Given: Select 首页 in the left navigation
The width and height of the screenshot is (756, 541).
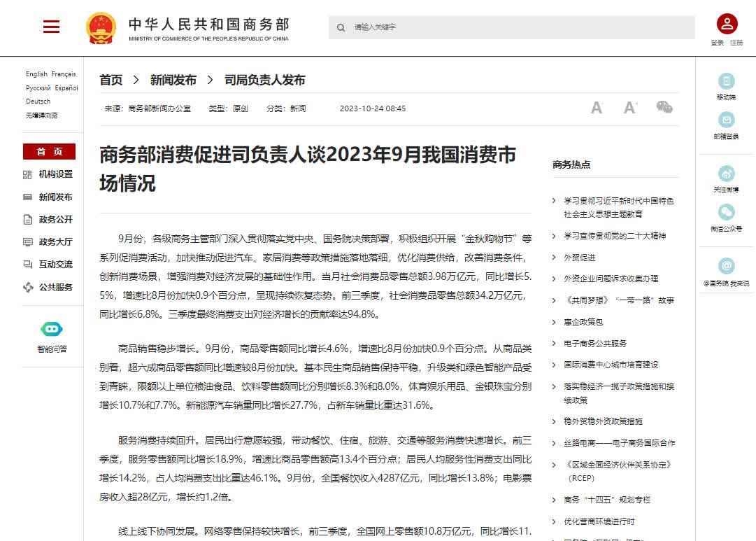Looking at the screenshot, I should 49,152.
